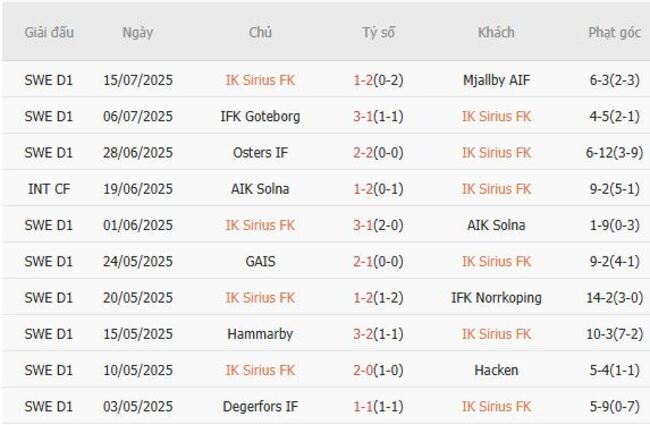Screen dimensions: 650x425
Task: Open the IFK Norrkoping team link
Action: tap(496, 298)
